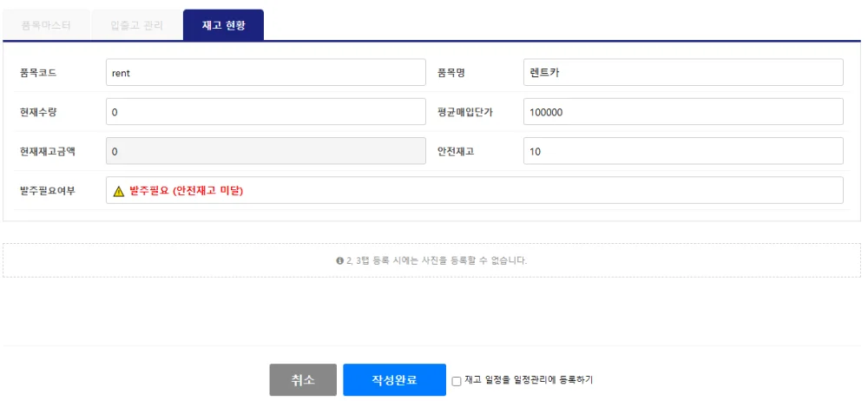
Task: Click the yellow warning triangle icon
Action: tap(118, 191)
